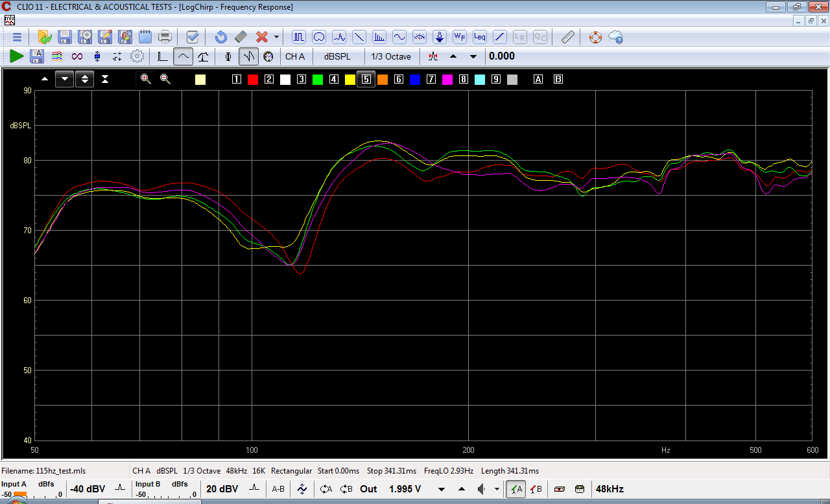Toggle the pressed wave curve button
The width and height of the screenshot is (830, 504).
click(248, 56)
